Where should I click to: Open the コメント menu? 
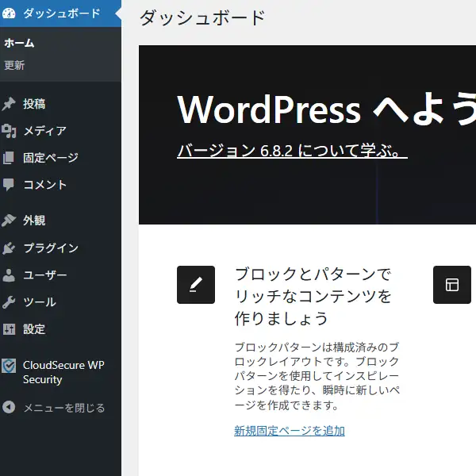(61, 185)
